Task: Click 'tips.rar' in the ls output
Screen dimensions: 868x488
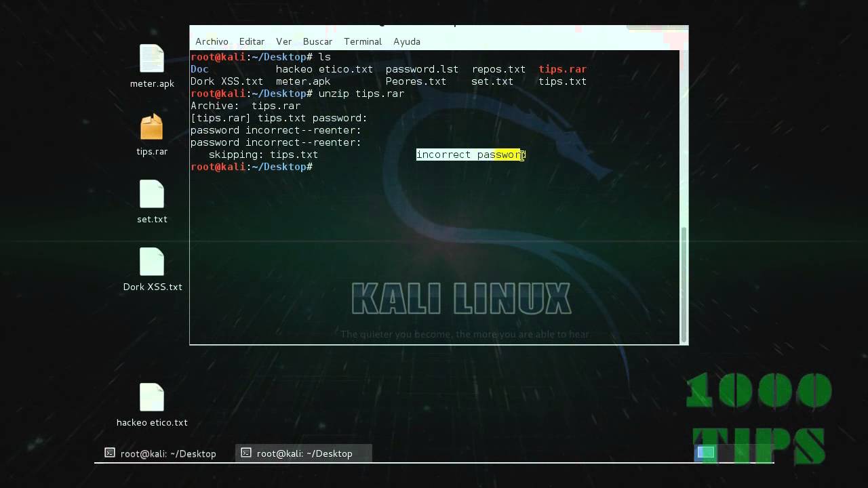Action: (x=562, y=69)
